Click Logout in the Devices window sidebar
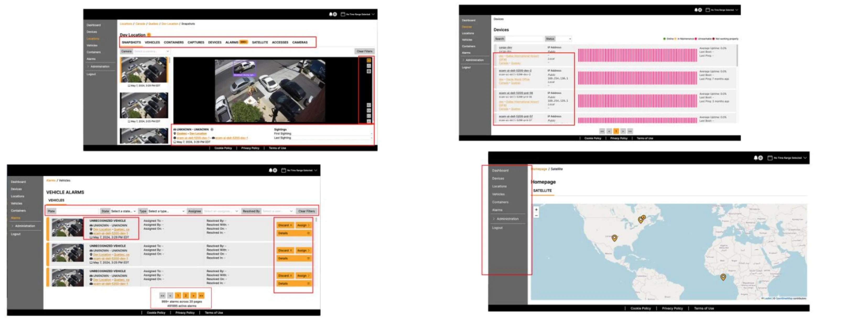 (466, 67)
